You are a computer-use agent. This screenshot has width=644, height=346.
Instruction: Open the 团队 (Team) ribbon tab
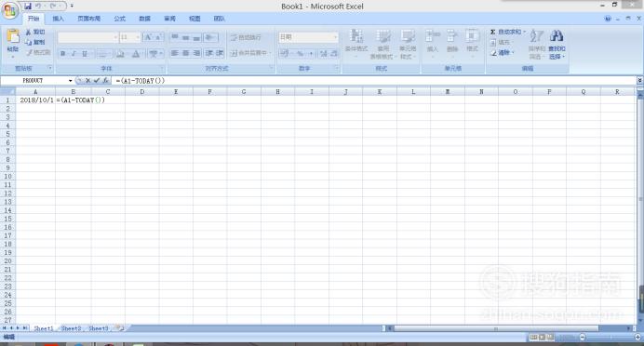pyautogui.click(x=220, y=19)
